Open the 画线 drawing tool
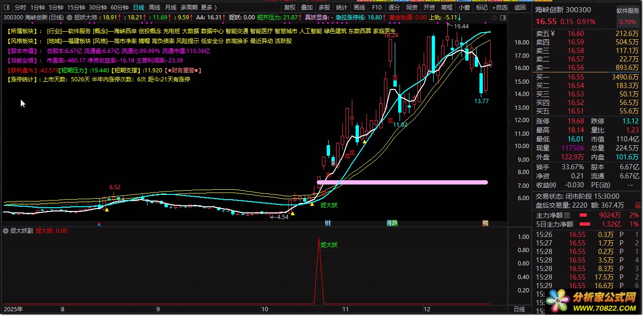The width and height of the screenshot is (644, 316). [359, 8]
